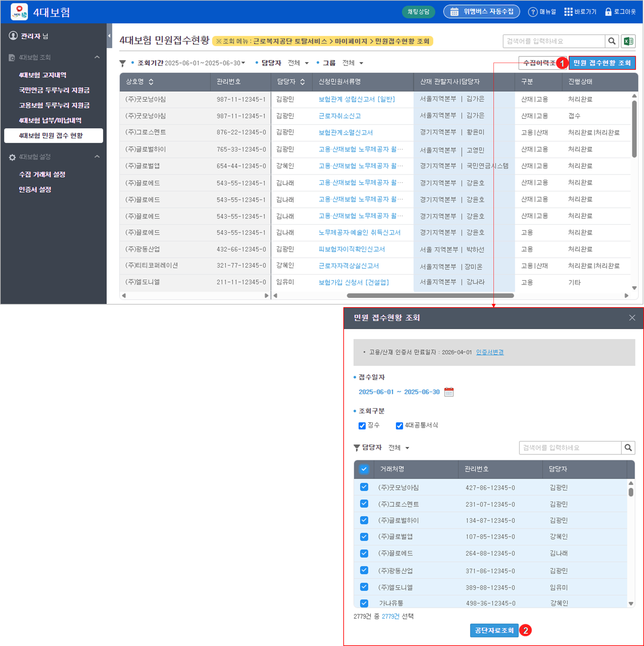
Task: Collapse sidebar with the arrow handle
Action: [109, 36]
